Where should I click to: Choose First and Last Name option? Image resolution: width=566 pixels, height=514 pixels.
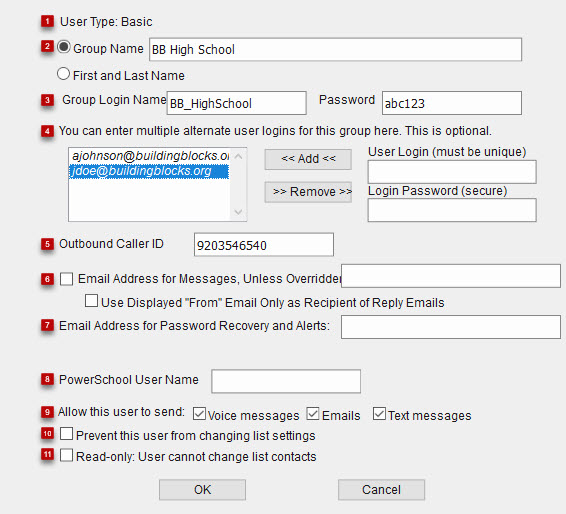tap(64, 74)
